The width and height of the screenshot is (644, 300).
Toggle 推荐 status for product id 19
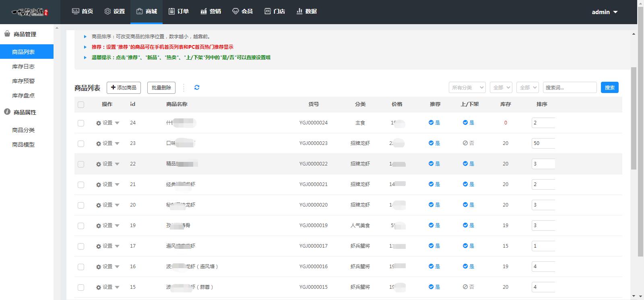coord(434,226)
